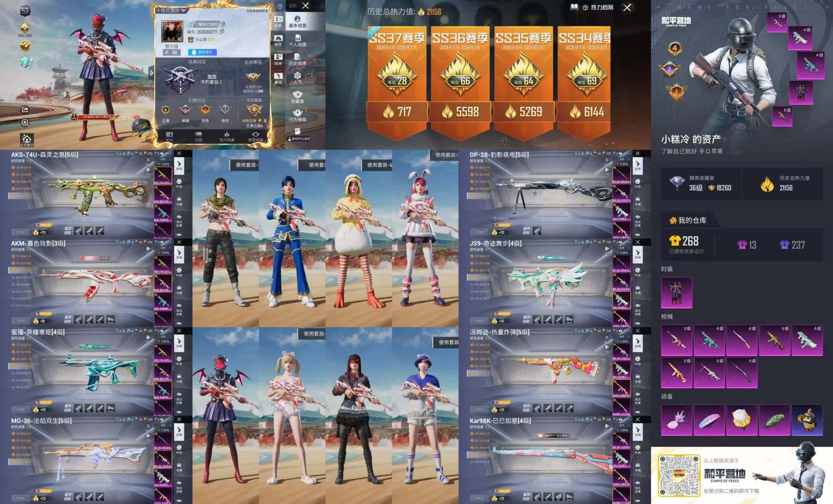Click the blue 游戏名片 button

202,52
